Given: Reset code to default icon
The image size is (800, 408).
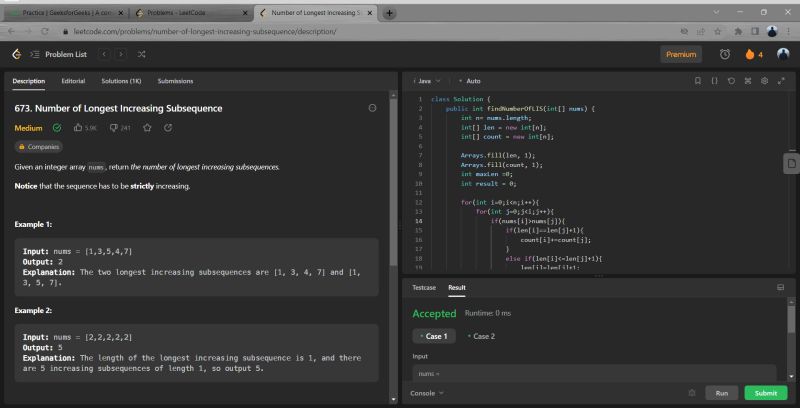Looking at the screenshot, I should pos(731,81).
